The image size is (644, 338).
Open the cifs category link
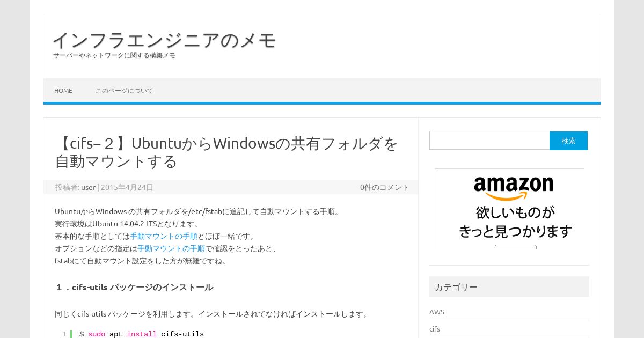(435, 329)
